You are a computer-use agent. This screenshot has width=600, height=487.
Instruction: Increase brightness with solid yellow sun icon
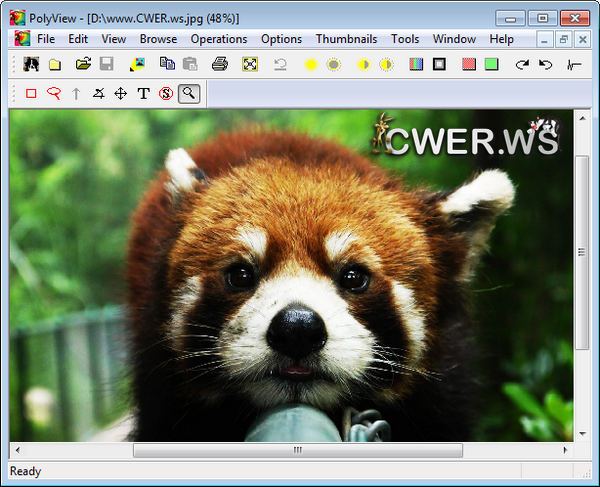click(311, 65)
